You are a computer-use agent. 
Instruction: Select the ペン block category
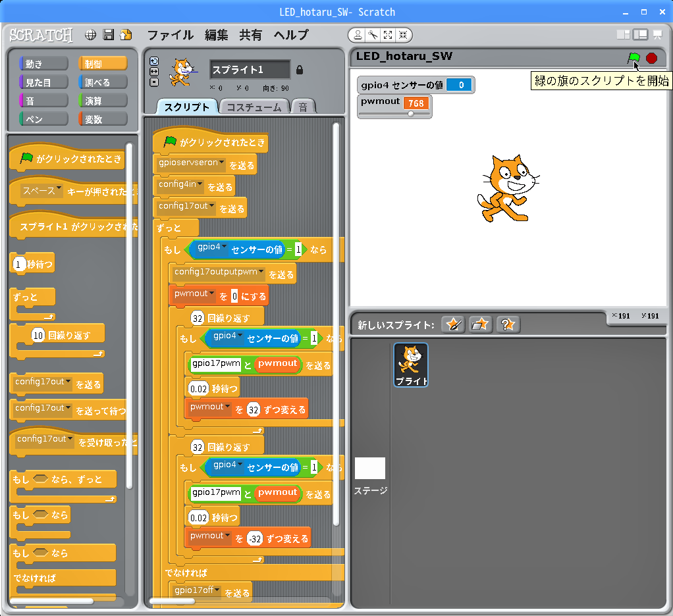click(x=43, y=119)
